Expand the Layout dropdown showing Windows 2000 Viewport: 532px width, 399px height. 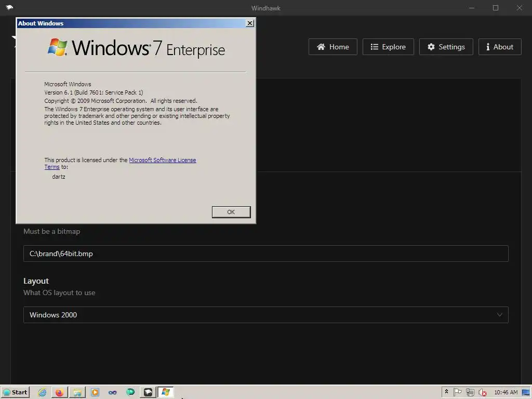[x=265, y=315]
